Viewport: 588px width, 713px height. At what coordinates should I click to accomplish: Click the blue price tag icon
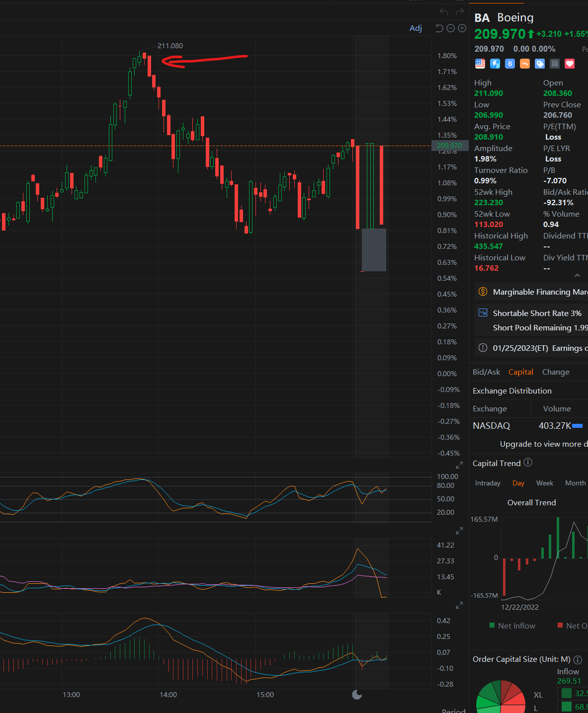540,64
